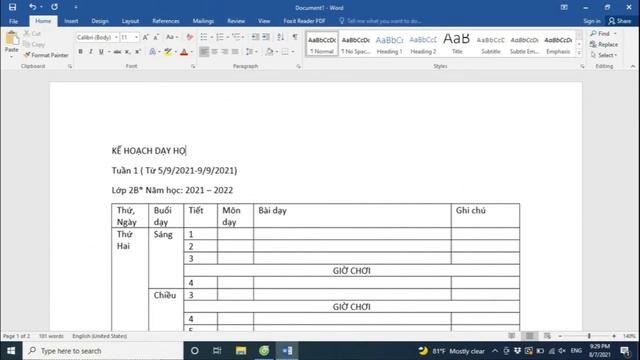The height and width of the screenshot is (360, 640).
Task: Click the Copy button
Action: coord(34,44)
